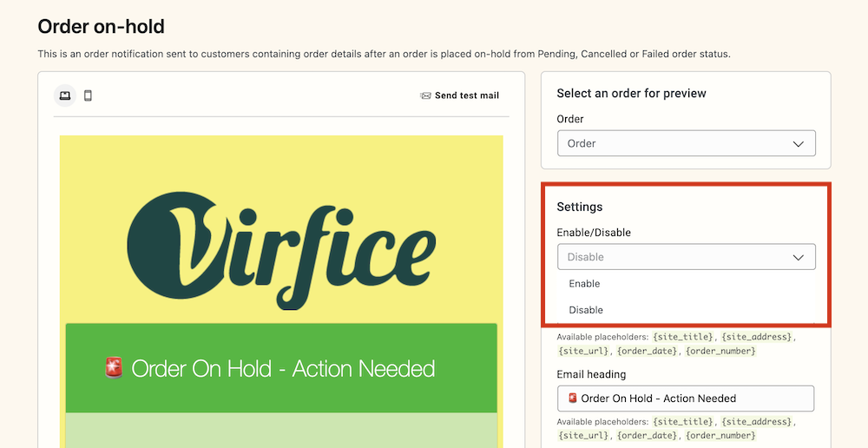868x448 pixels.
Task: Click the order notification description text
Action: click(385, 55)
